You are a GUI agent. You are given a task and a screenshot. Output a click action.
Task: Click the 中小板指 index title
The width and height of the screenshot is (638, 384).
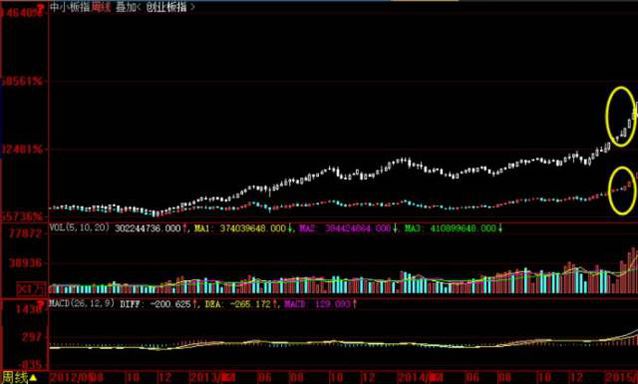point(70,7)
